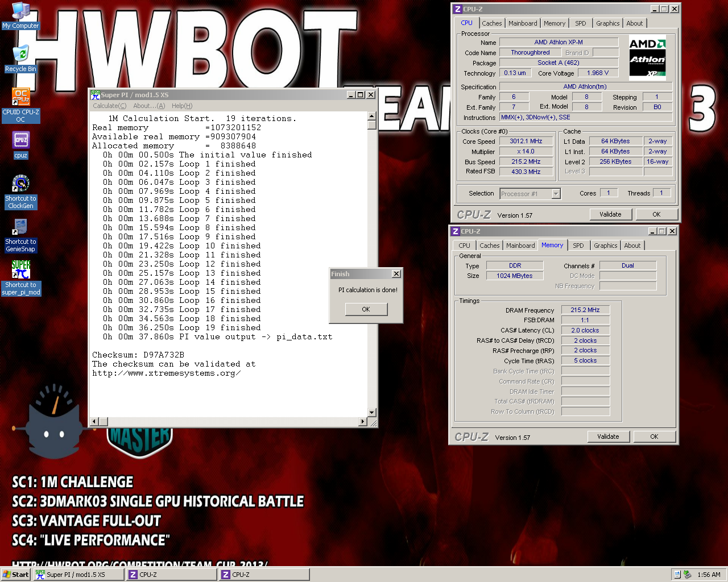The width and height of the screenshot is (728, 582).
Task: Click Super PI window title icon
Action: [x=95, y=95]
